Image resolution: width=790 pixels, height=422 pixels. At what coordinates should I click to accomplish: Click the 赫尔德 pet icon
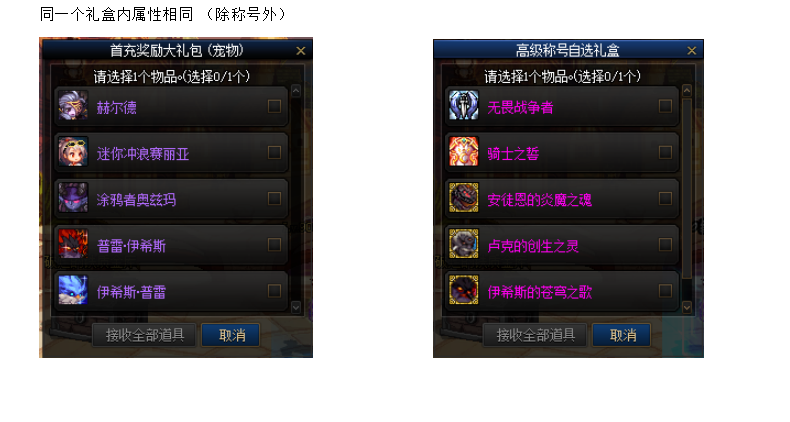73,106
